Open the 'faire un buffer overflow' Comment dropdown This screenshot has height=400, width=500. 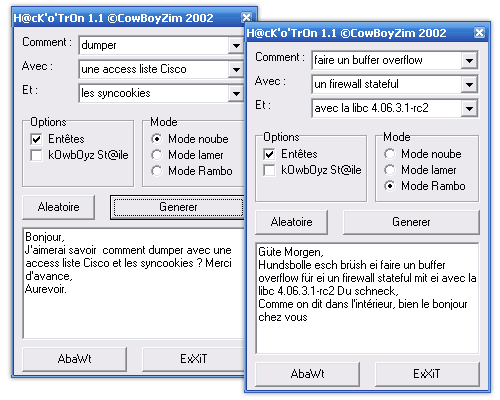tap(469, 60)
